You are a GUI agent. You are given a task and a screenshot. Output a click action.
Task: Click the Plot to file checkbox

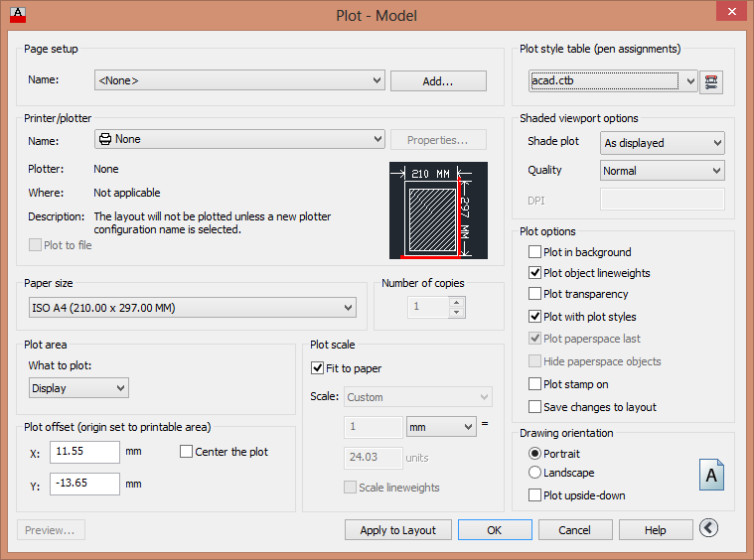(35, 245)
